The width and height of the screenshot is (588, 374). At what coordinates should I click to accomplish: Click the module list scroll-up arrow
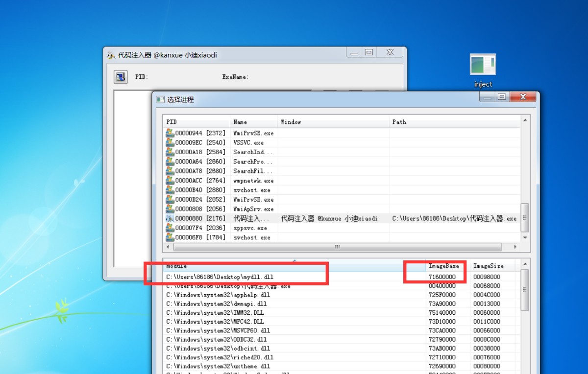(525, 263)
